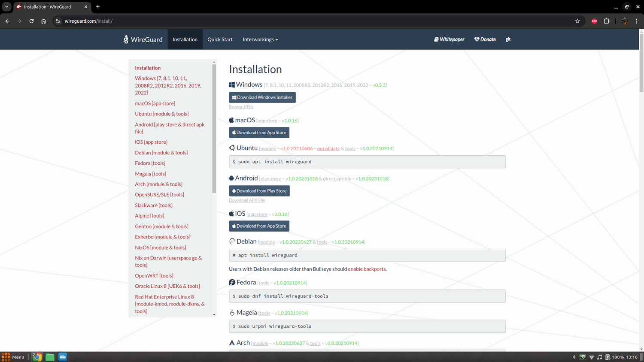The height and width of the screenshot is (362, 644).
Task: Click the sidebar scroll down arrow
Action: point(214,315)
